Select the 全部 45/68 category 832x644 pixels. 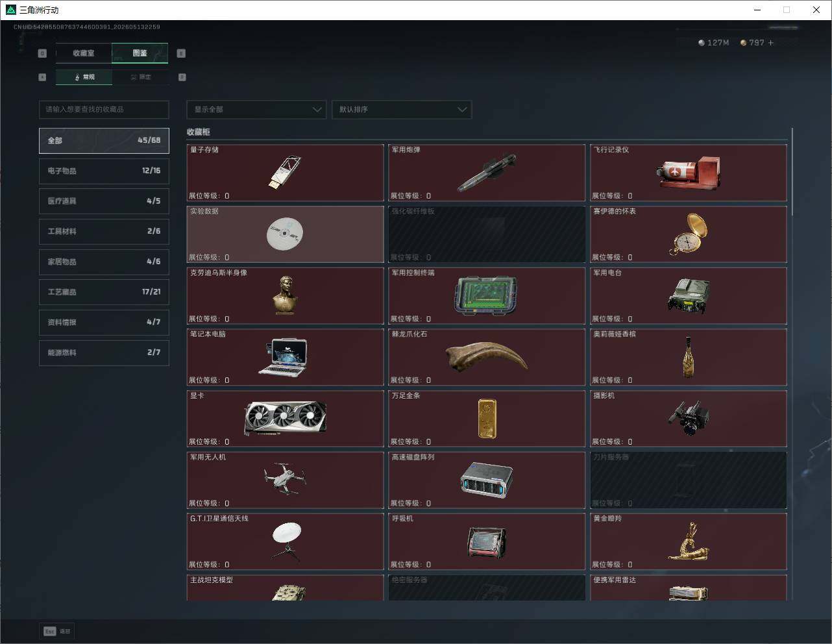104,140
